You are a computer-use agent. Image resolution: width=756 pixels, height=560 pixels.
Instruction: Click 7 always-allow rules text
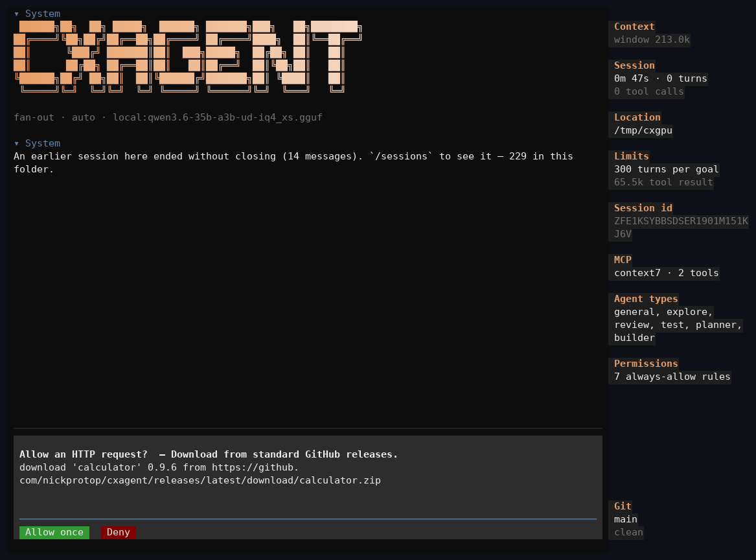pos(672,377)
